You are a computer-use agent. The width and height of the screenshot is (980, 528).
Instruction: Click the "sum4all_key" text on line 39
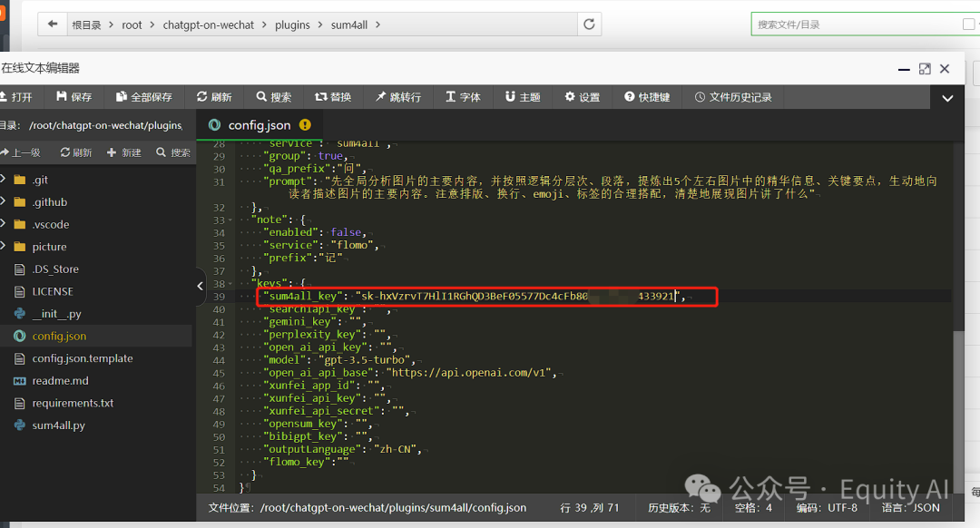(x=302, y=296)
